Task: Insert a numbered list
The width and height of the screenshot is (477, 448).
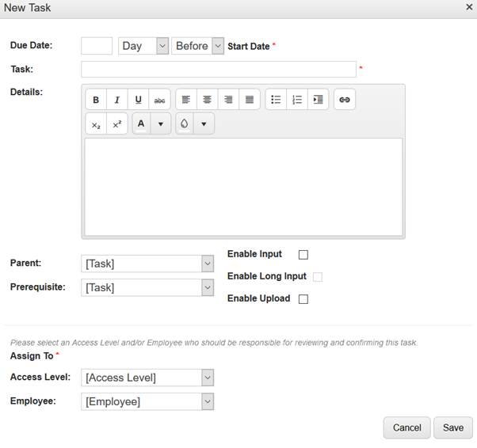Action: tap(297, 100)
